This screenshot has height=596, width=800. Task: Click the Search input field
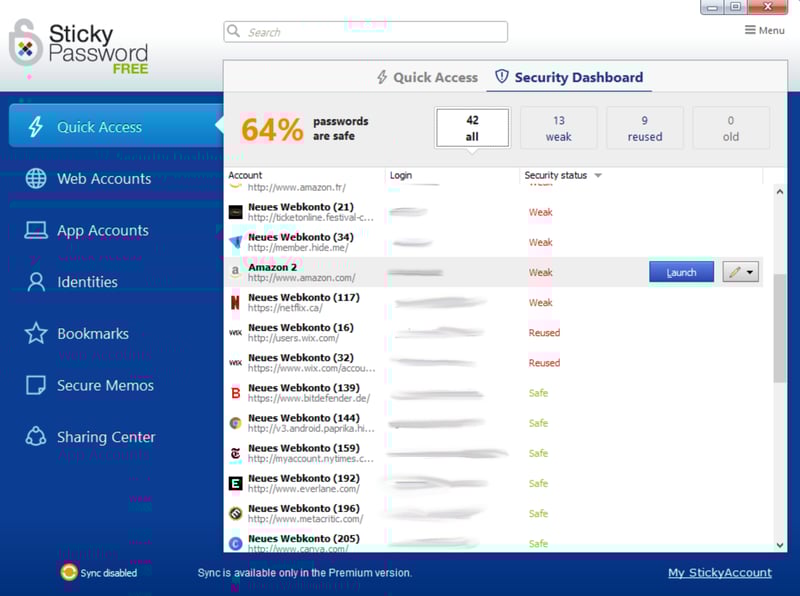coord(365,32)
